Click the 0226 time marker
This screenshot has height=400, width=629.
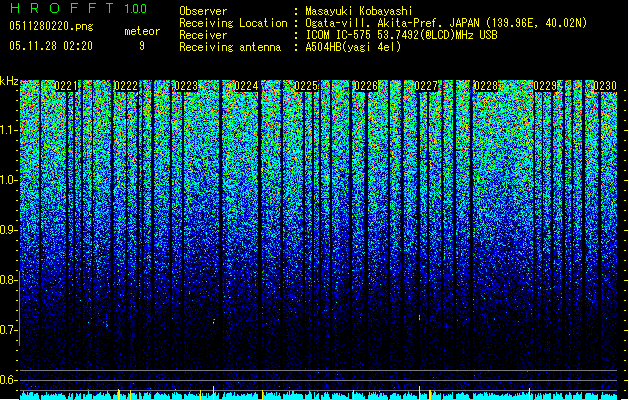366,86
